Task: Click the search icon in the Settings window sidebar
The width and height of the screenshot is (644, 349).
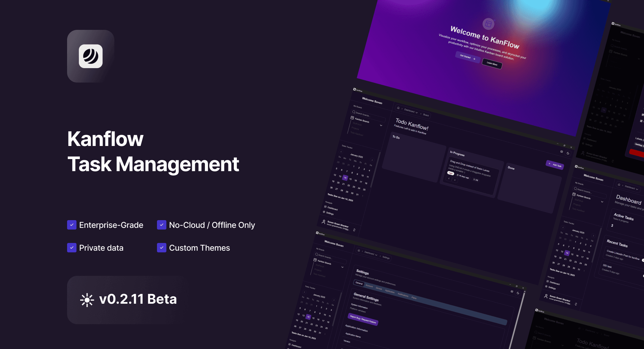Action: [x=316, y=254]
